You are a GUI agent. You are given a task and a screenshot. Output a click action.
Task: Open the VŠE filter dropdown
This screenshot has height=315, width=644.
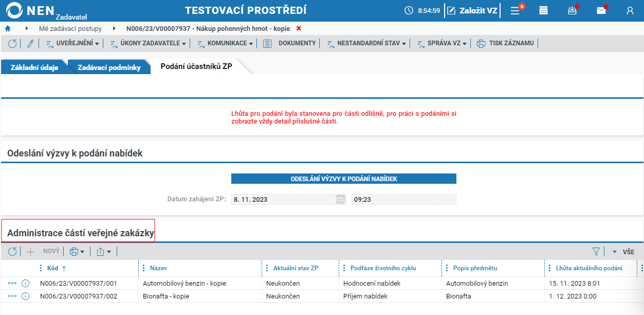click(623, 252)
